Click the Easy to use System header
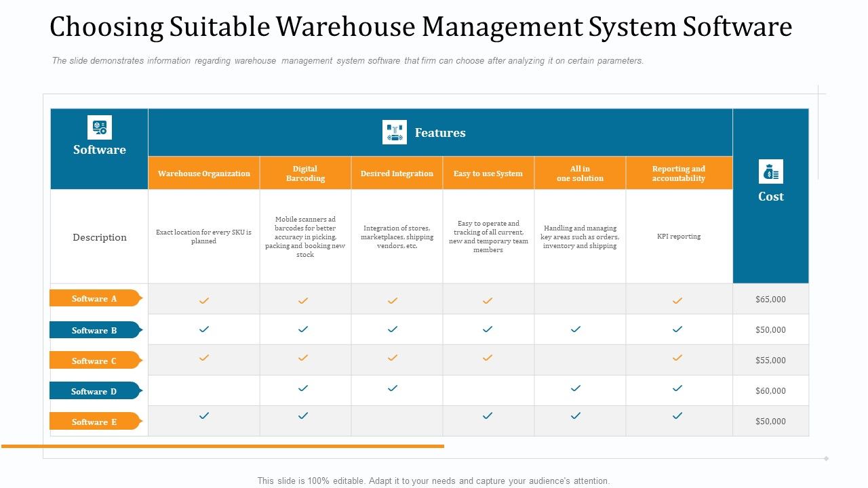This screenshot has height=488, width=868. point(488,174)
